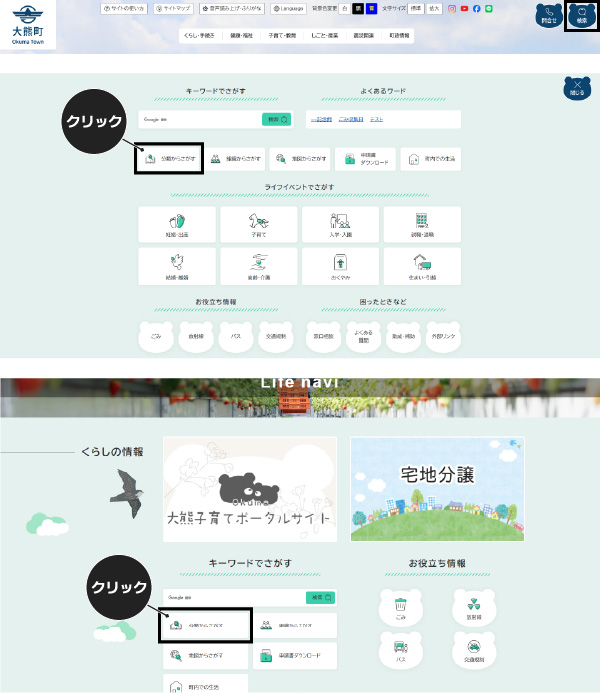Click the Google search field in the upper panel
Screen dimensions: 600x693
pyautogui.click(x=200, y=119)
